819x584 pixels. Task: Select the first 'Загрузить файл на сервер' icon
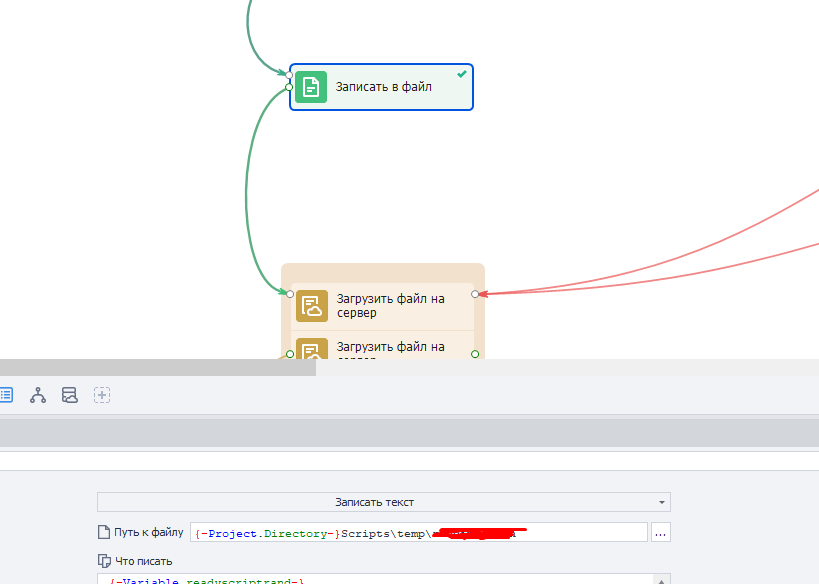[312, 306]
